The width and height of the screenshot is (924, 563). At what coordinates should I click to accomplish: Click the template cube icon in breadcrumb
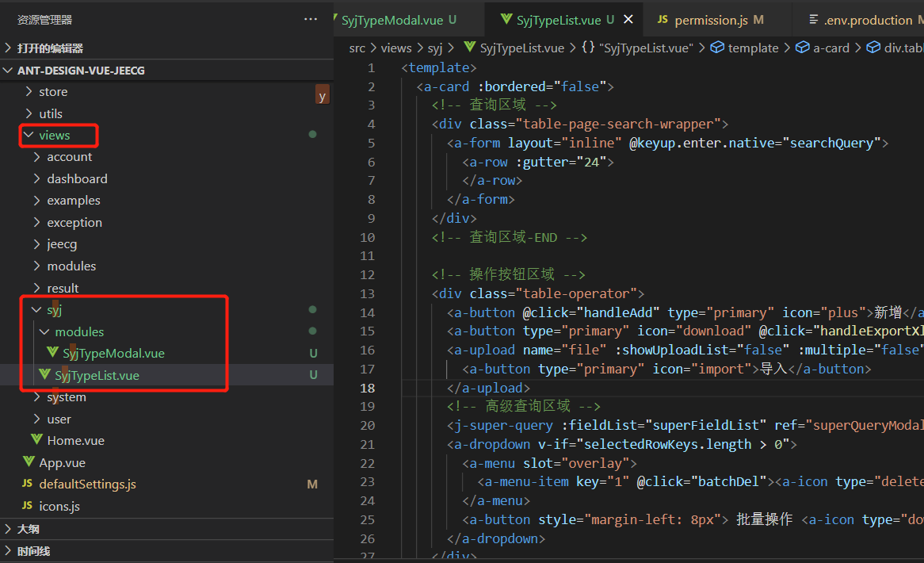[716, 48]
